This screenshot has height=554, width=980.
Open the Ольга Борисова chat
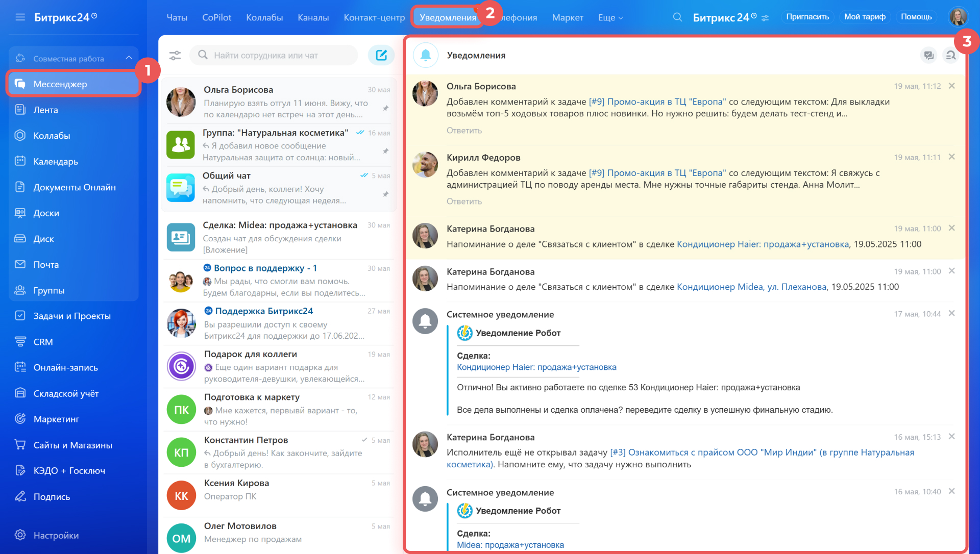click(x=279, y=102)
